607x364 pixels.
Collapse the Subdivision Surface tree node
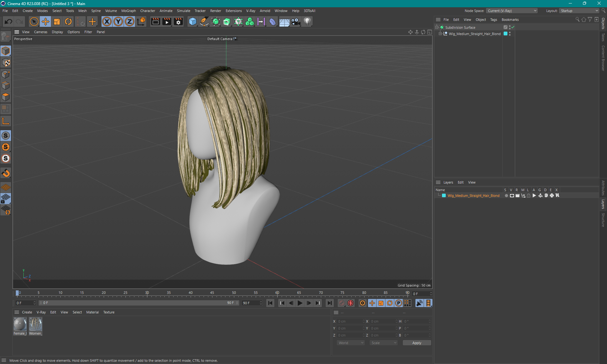(x=437, y=27)
